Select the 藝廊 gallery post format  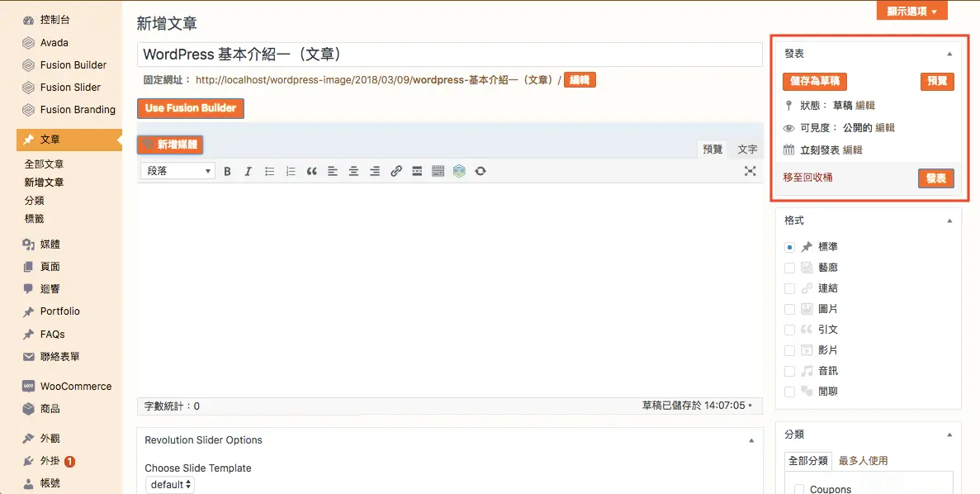pos(790,268)
